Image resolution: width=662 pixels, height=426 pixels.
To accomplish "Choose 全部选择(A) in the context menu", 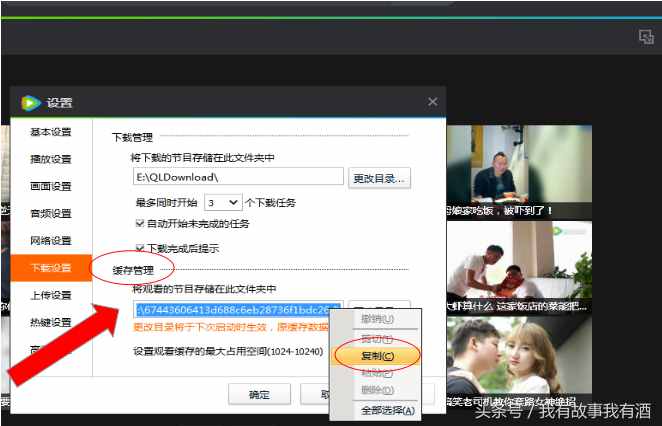I will [x=387, y=410].
